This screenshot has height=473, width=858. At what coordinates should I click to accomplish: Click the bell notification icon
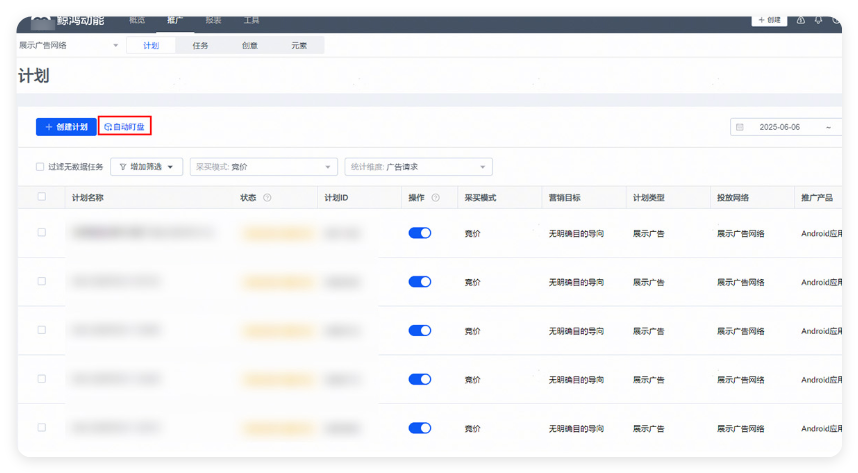(818, 20)
